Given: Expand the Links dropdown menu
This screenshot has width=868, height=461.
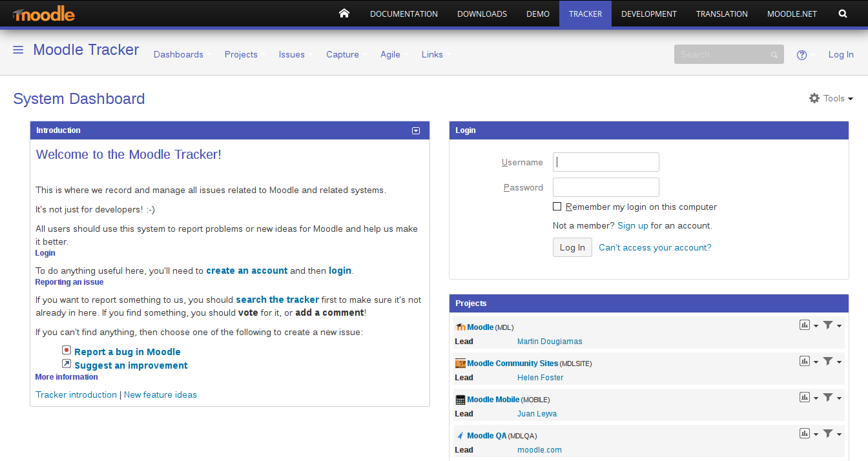Looking at the screenshot, I should click(436, 55).
